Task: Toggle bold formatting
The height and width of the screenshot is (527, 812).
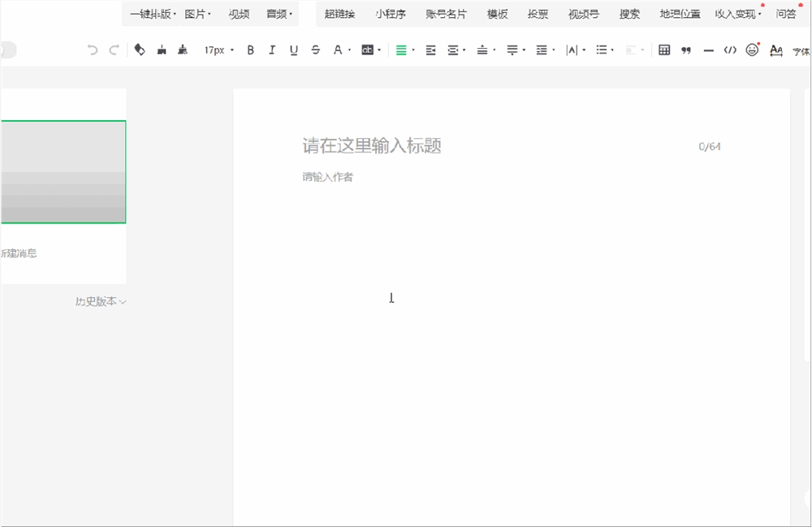Action: point(250,50)
